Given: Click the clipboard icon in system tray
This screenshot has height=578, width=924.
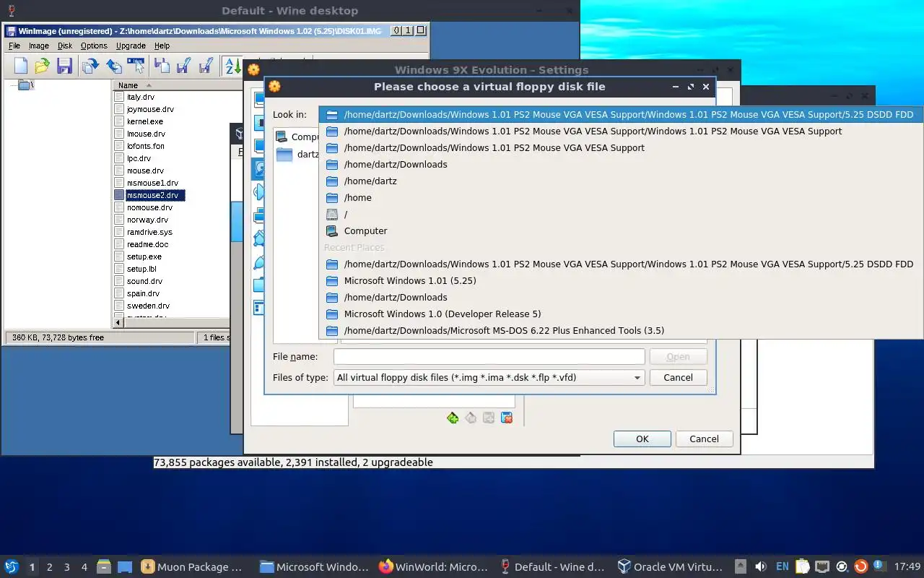Looking at the screenshot, I should [802, 566].
